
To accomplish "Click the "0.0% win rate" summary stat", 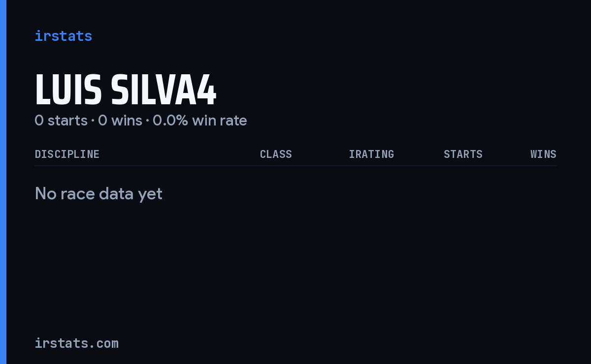I will point(200,121).
